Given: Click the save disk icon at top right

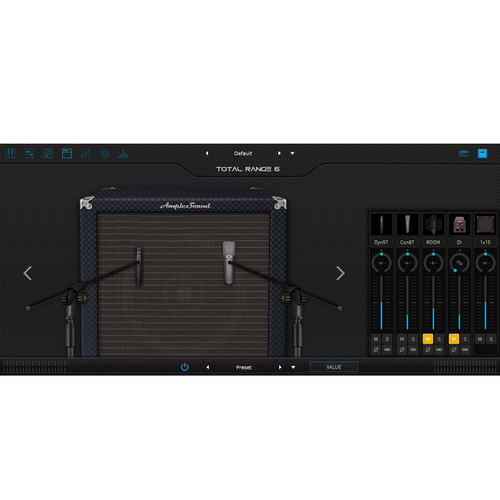Looking at the screenshot, I should click(x=482, y=153).
